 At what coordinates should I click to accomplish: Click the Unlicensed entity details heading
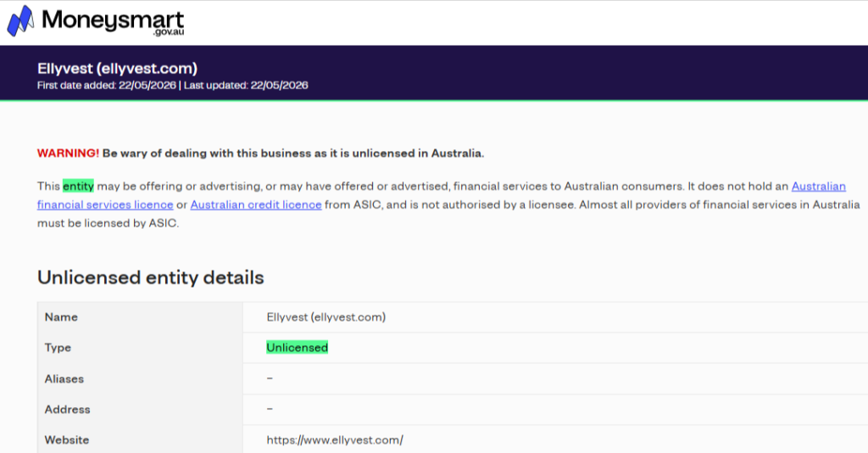pyautogui.click(x=151, y=277)
